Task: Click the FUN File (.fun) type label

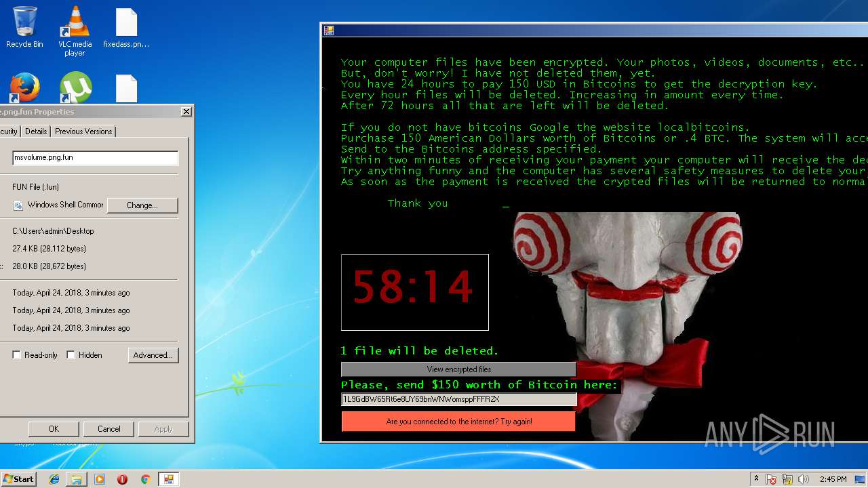Action: click(35, 187)
